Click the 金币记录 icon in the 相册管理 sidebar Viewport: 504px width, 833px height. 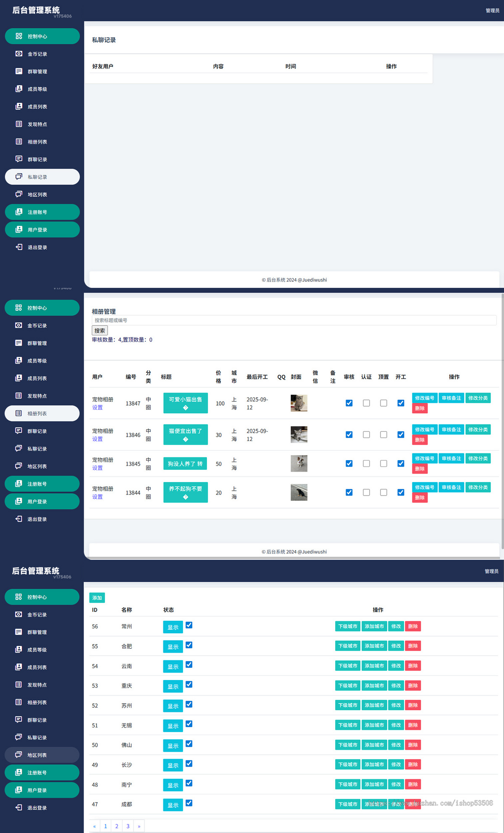18,325
